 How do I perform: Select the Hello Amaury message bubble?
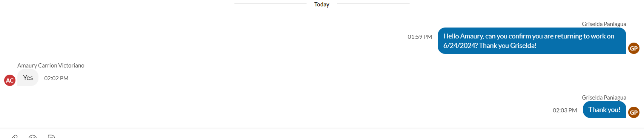[x=532, y=41]
